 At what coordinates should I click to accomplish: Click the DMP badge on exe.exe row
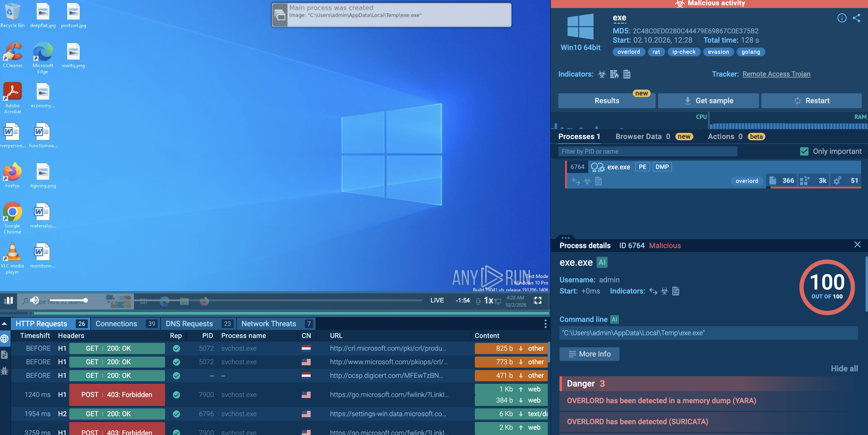click(662, 167)
